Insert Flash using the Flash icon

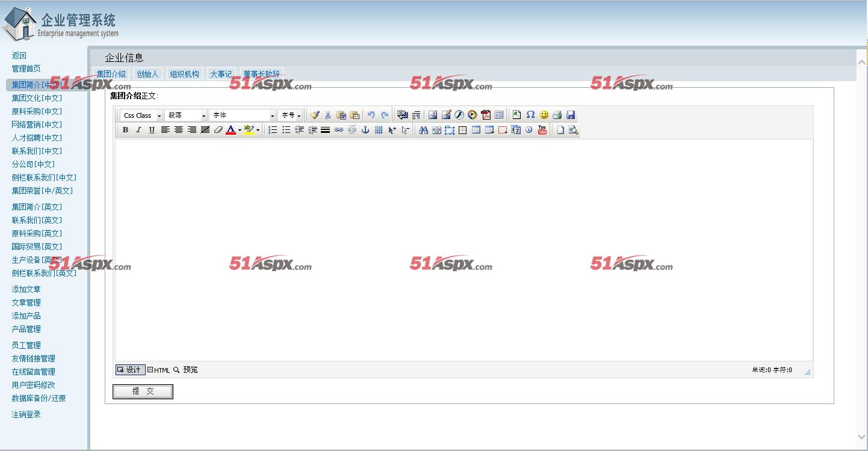tap(459, 115)
